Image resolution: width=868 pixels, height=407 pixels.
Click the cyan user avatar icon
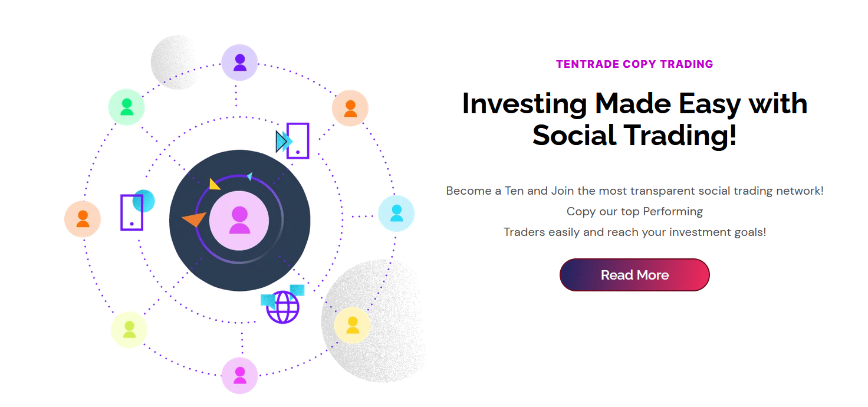(396, 213)
